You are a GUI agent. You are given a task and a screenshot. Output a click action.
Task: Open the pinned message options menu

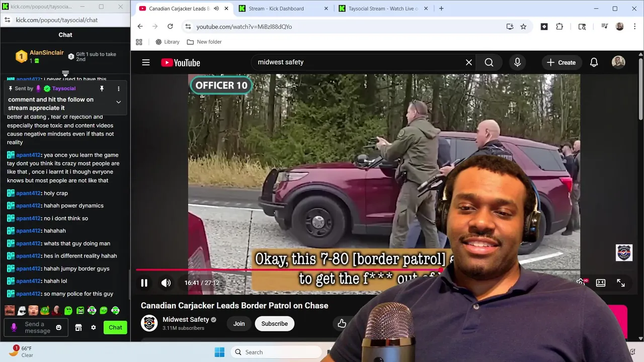click(x=119, y=88)
